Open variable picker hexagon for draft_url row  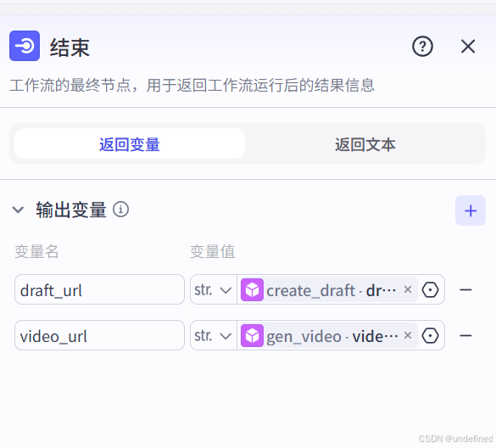coord(430,289)
